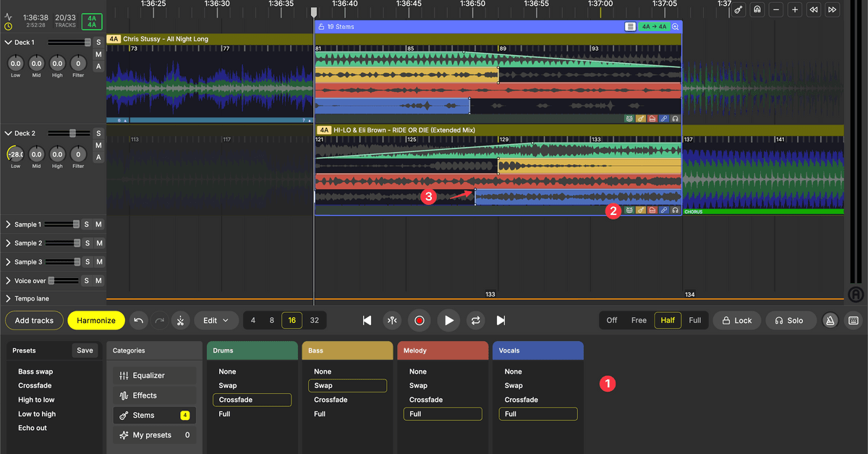
Task: Click the Add tracks button
Action: click(34, 320)
